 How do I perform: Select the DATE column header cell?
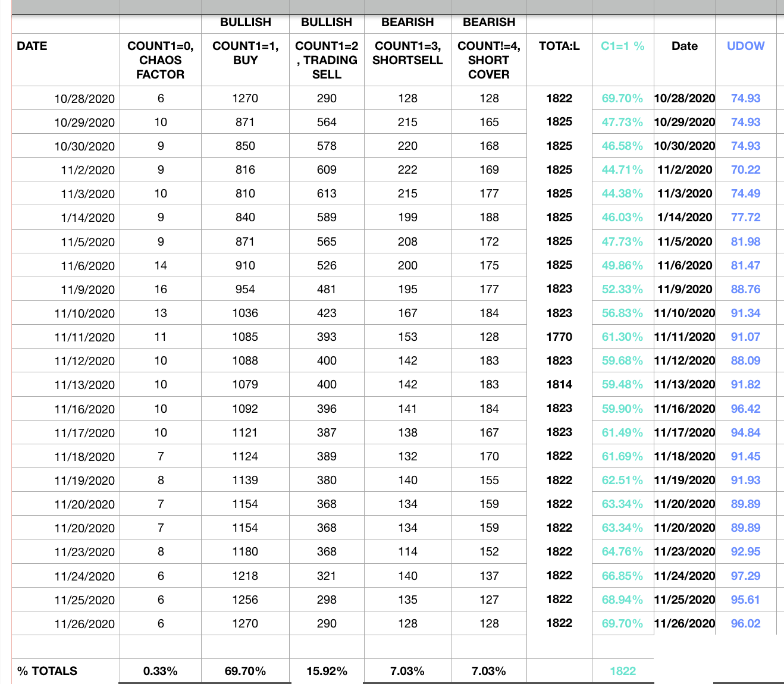[65, 59]
